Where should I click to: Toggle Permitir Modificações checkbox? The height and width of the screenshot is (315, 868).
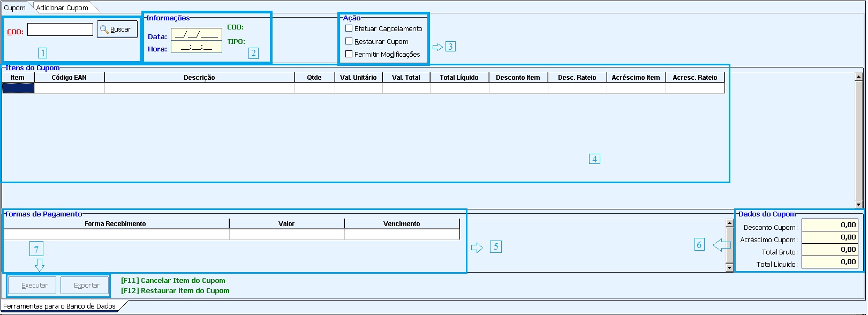(x=349, y=54)
